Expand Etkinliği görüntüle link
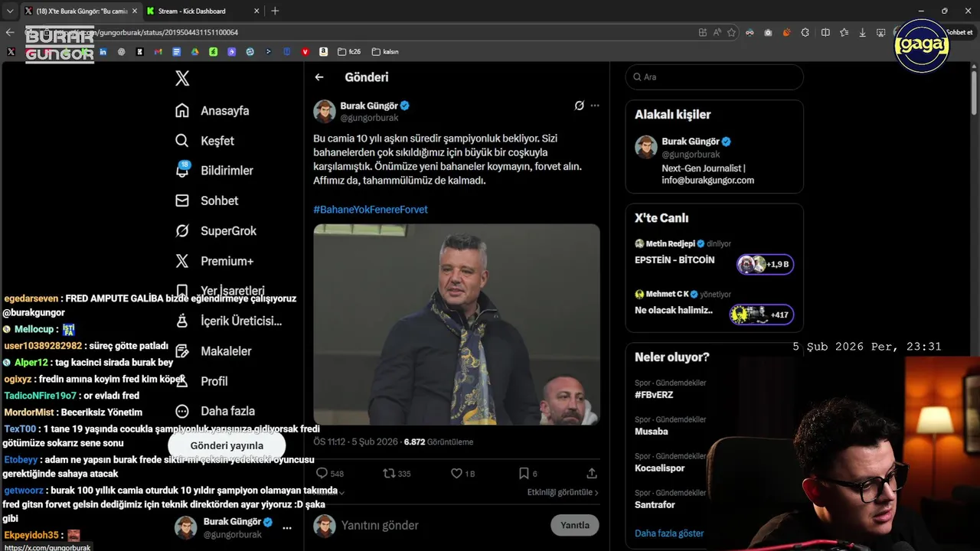 pos(563,493)
